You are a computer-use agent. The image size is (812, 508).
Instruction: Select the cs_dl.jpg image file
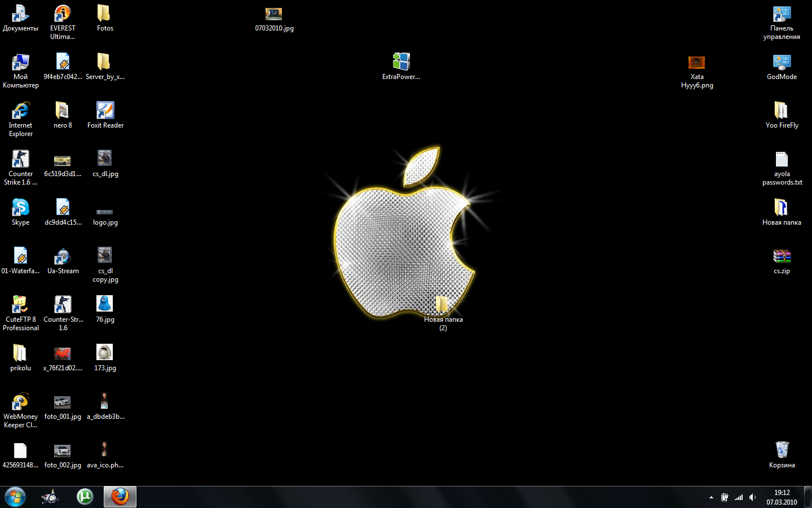(105, 164)
